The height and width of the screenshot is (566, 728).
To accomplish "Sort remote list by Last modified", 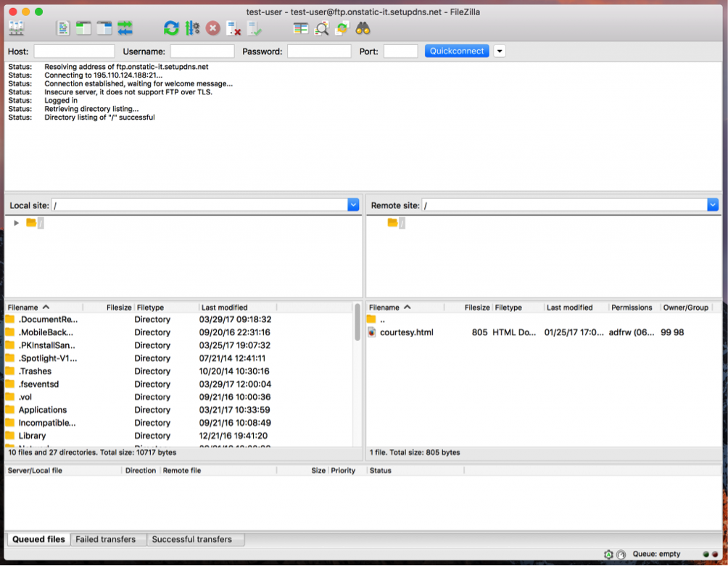I will pos(576,307).
